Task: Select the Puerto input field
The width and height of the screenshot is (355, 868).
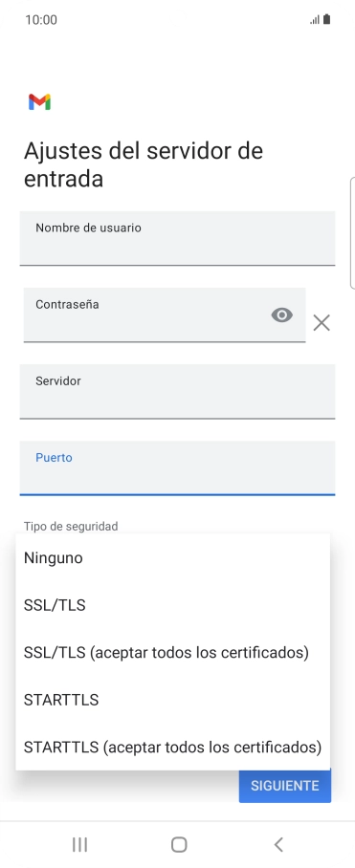Action: 177,467
